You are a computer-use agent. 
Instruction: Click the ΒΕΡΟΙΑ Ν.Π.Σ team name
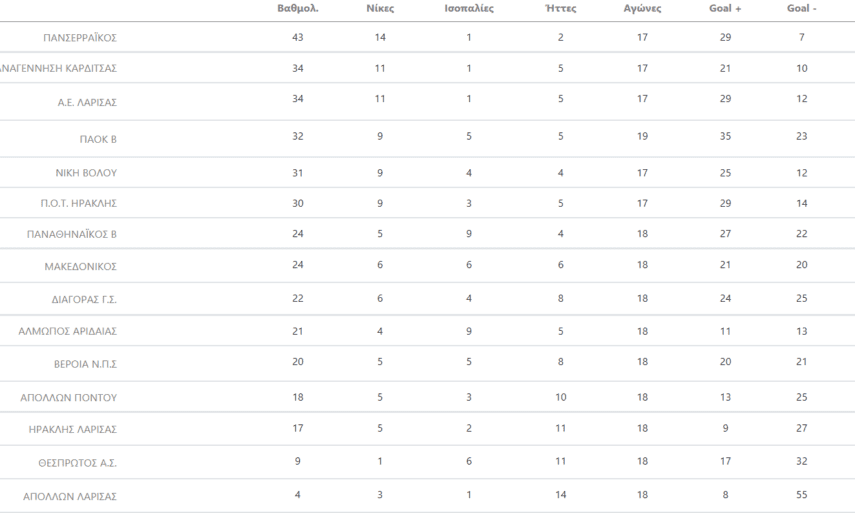86,365
